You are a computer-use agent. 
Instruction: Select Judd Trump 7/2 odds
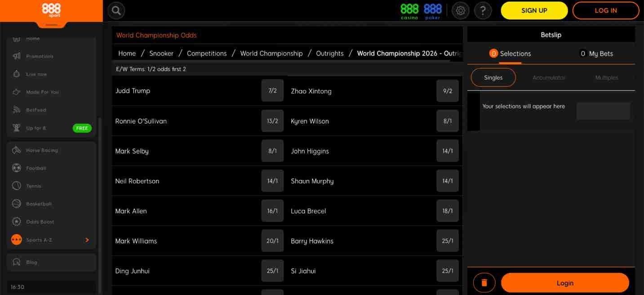(x=272, y=90)
